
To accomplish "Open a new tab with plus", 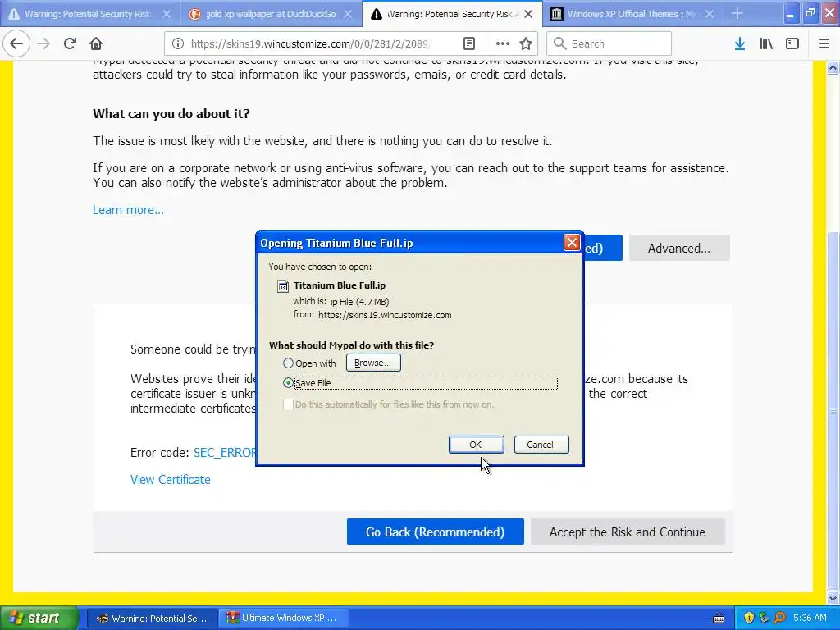I will coord(737,14).
